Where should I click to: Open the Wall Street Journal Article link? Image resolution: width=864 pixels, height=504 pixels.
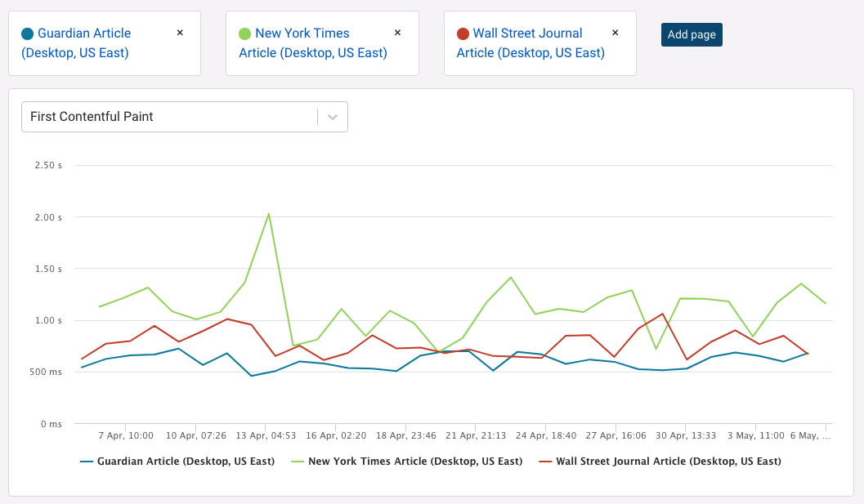pos(530,43)
